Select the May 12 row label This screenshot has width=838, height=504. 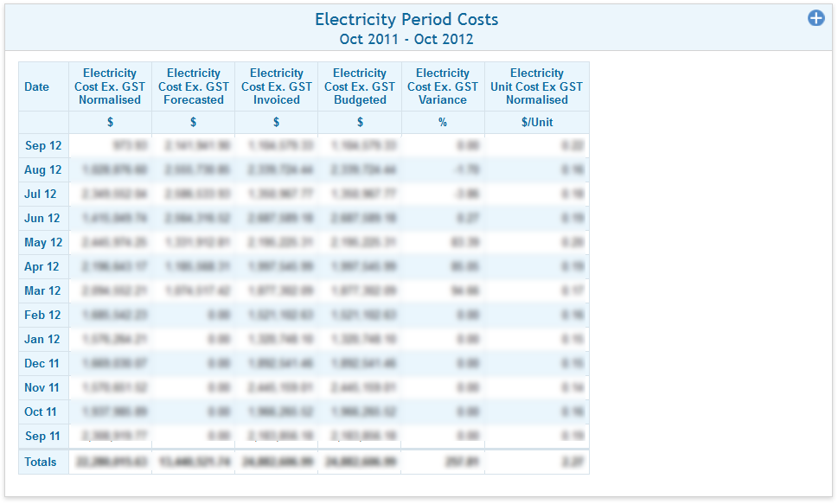(x=43, y=242)
